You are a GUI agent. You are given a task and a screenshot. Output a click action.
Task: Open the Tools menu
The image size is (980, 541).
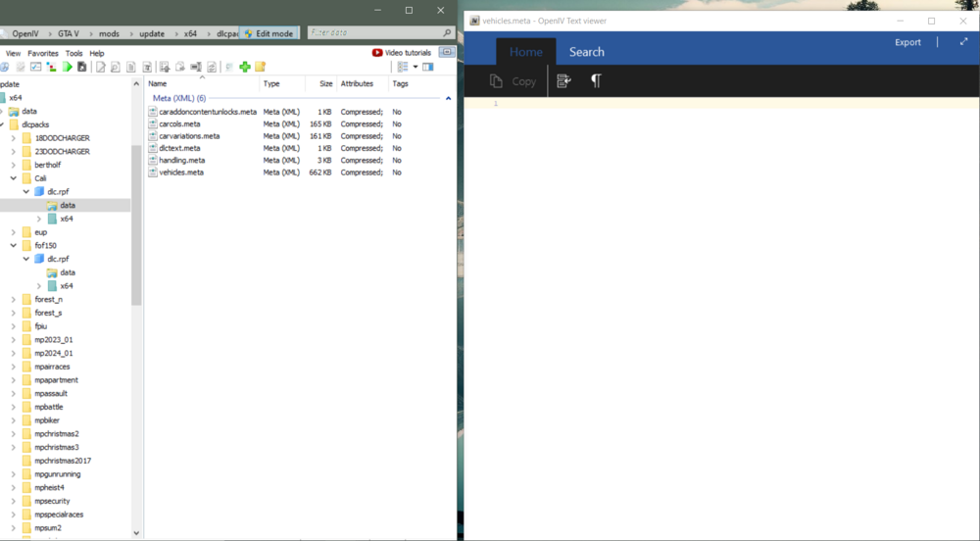coord(73,53)
